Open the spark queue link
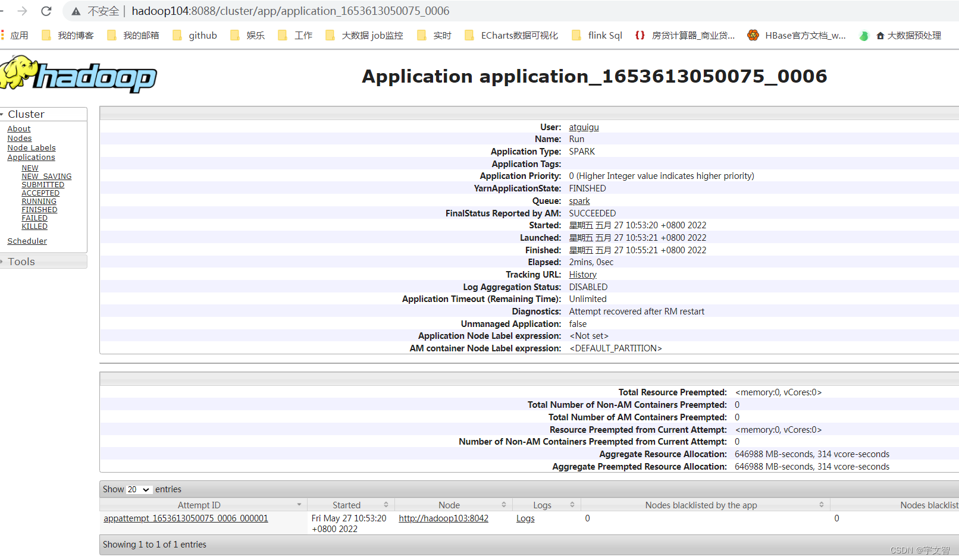 tap(579, 201)
